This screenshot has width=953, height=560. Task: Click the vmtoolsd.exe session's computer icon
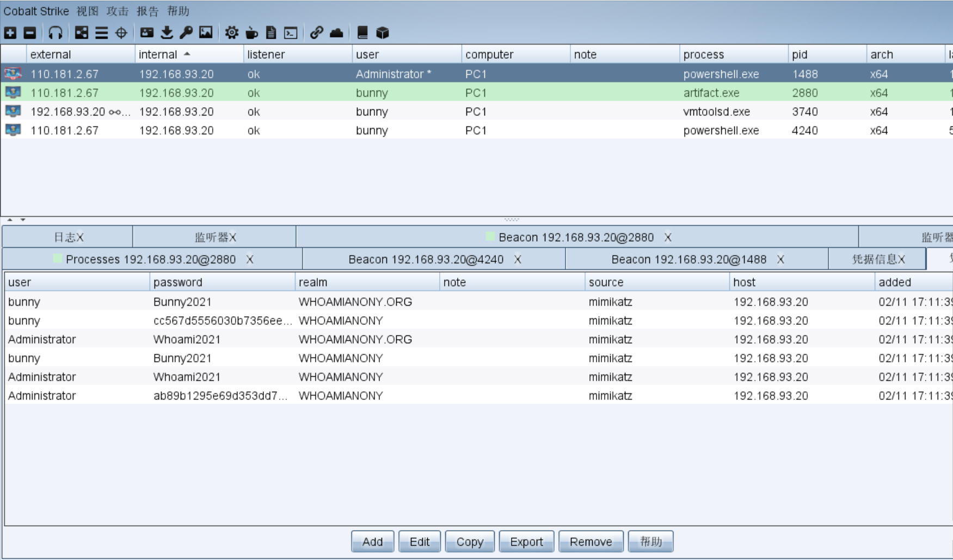tap(13, 112)
